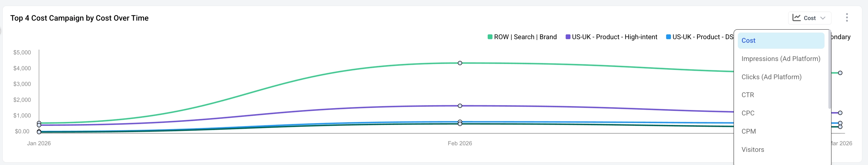The width and height of the screenshot is (868, 165).
Task: Pick Visitors in the metric list
Action: (753, 149)
